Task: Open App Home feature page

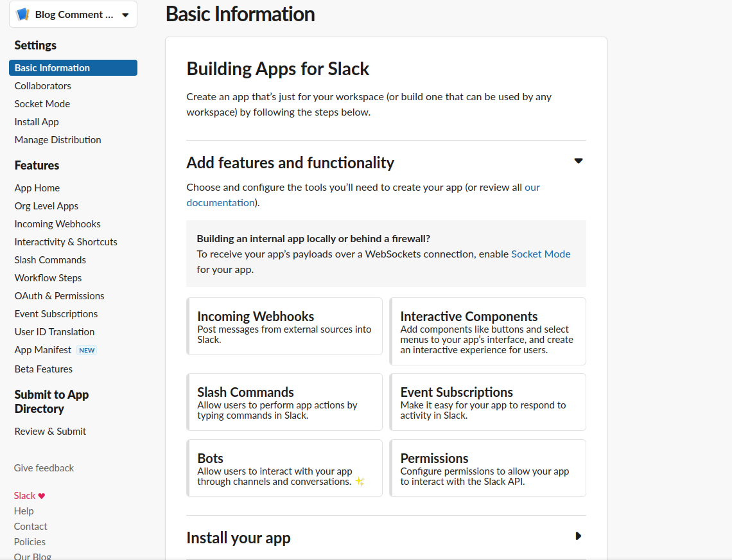Action: click(x=37, y=188)
